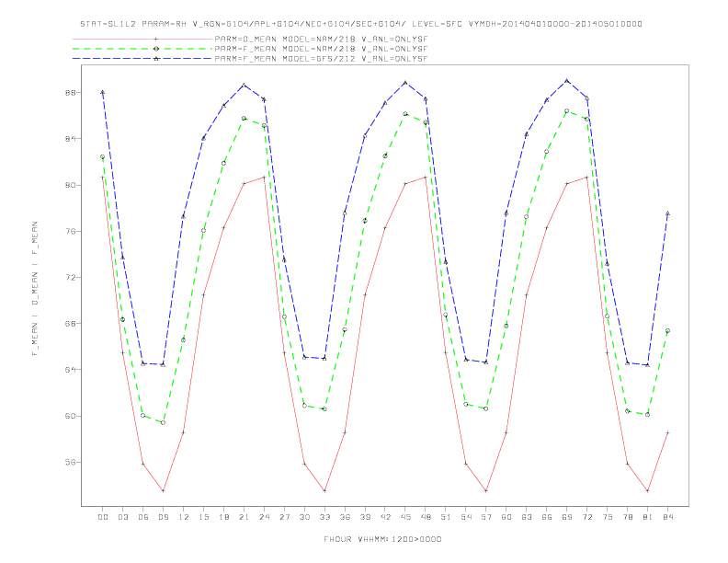Image resolution: width=728 pixels, height=563 pixels.
Task: Click x-axis forecast hour label 18
Action: pyautogui.click(x=223, y=517)
